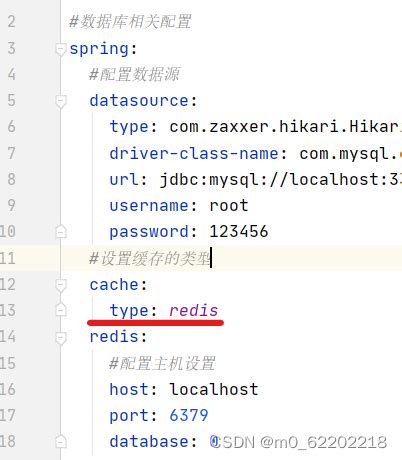Click the CSDN @m0_62202218 watermark
This screenshot has width=402, height=460.
[299, 442]
